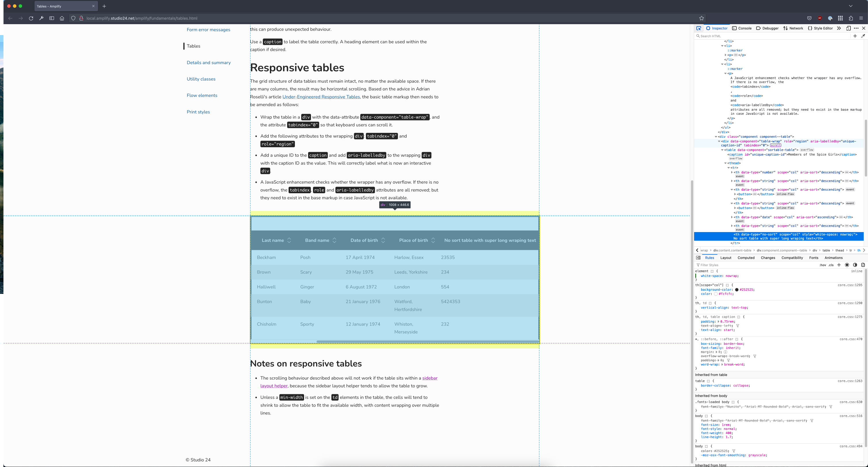Collapse the rules pane with sidebar icon
Viewport: 868px width, 467px height.
coord(698,258)
